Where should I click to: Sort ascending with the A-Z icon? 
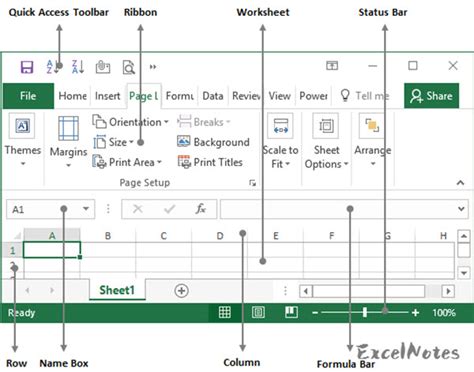(x=52, y=67)
